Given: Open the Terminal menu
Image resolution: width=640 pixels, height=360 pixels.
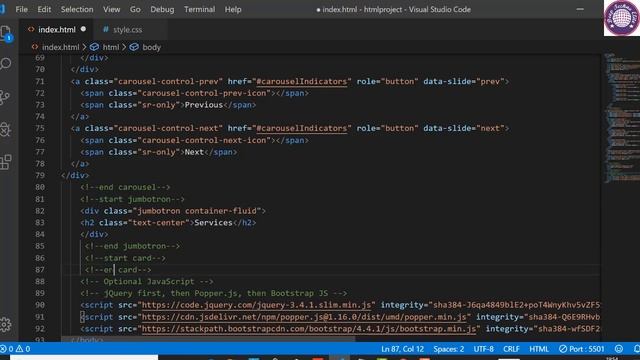Looking at the screenshot, I should pos(199,9).
